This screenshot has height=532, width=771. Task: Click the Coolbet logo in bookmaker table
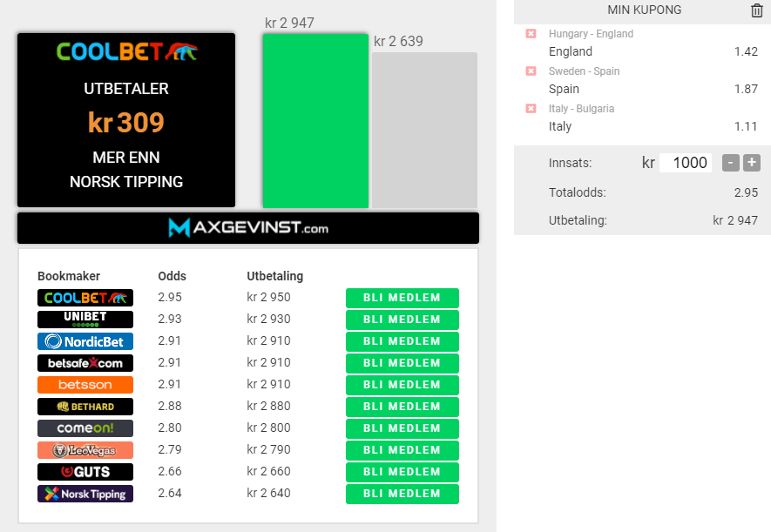point(85,298)
